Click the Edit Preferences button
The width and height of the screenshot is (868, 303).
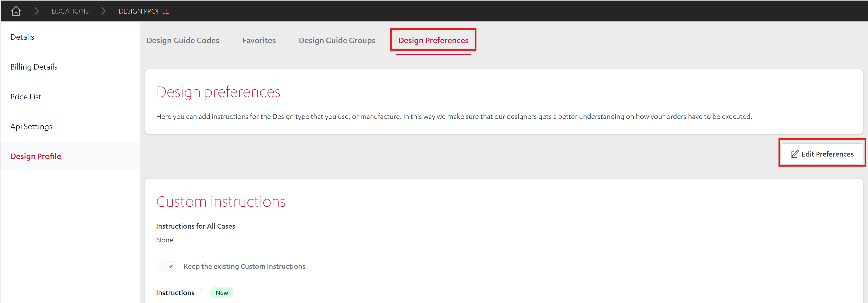pyautogui.click(x=822, y=154)
